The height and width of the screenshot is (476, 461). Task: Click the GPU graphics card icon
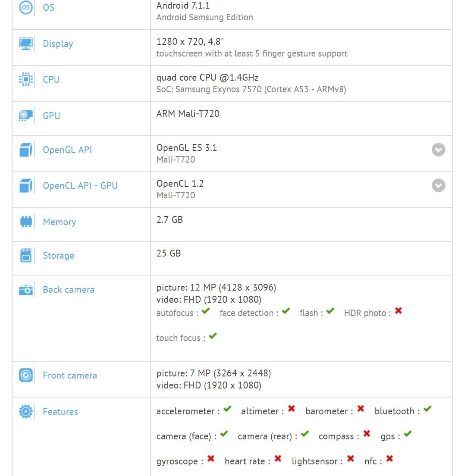[26, 116]
